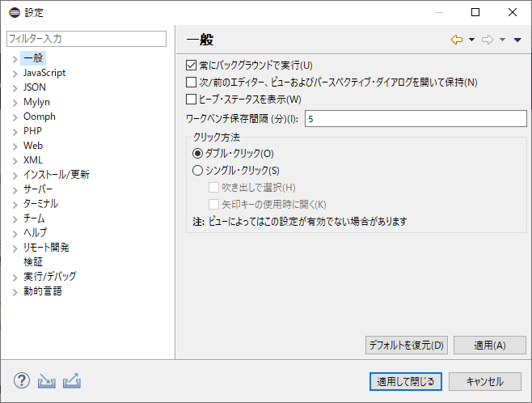
Task: Select リモート開発 preferences category
Action: (46, 248)
